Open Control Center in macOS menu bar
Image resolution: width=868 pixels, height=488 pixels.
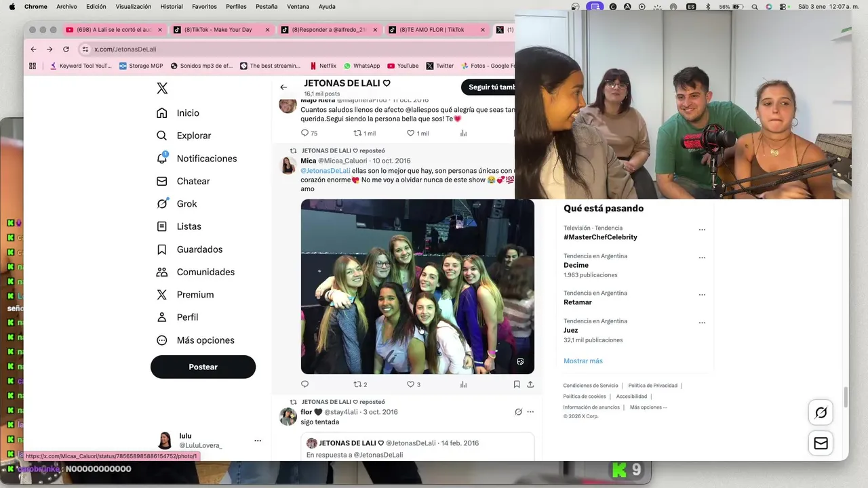point(783,7)
